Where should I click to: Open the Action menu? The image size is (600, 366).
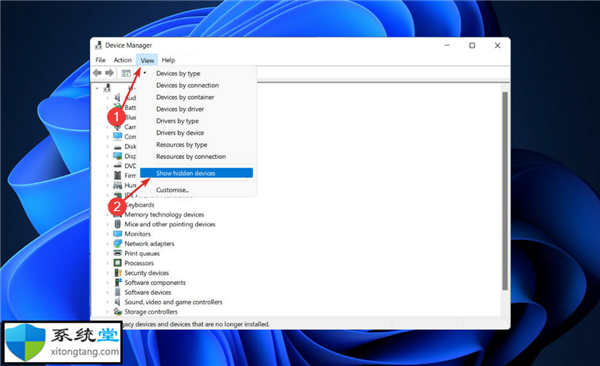point(122,60)
